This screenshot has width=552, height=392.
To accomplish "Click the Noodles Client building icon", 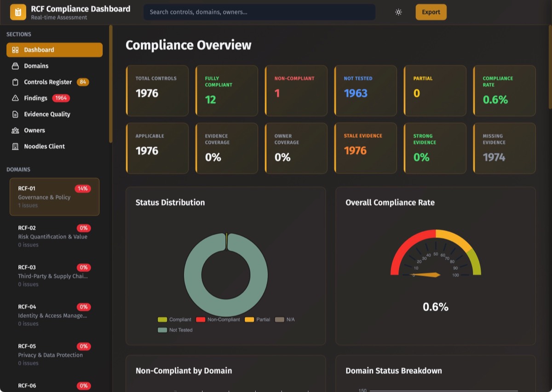I will coord(15,147).
